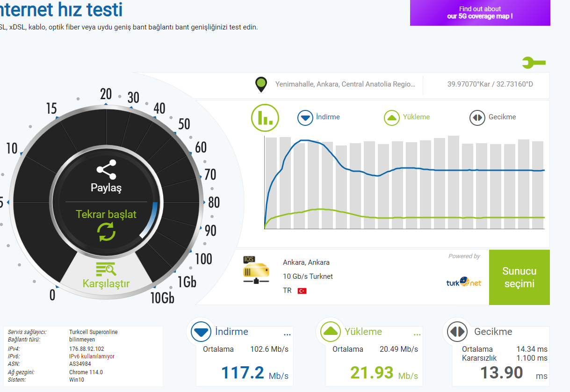
Task: Click the Turkish flag icon
Action: (x=302, y=291)
